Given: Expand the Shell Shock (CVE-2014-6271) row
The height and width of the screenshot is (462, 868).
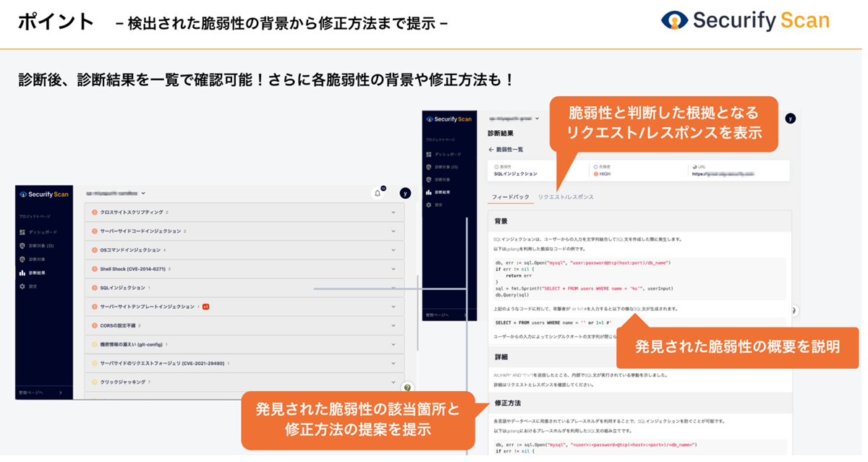Looking at the screenshot, I should click(393, 269).
